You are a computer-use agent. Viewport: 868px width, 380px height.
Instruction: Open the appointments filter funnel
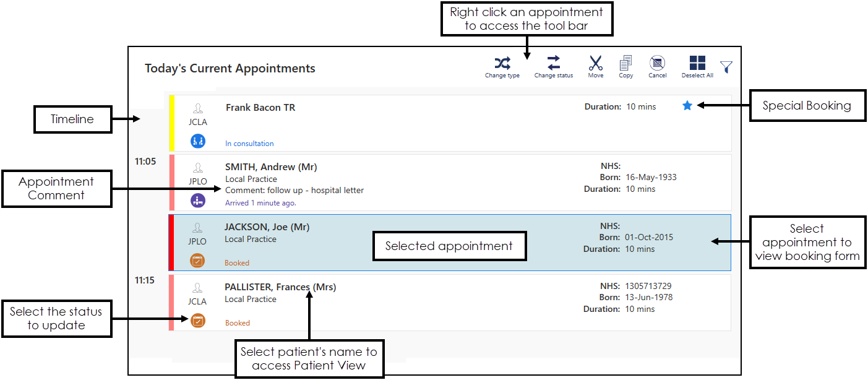pos(726,67)
